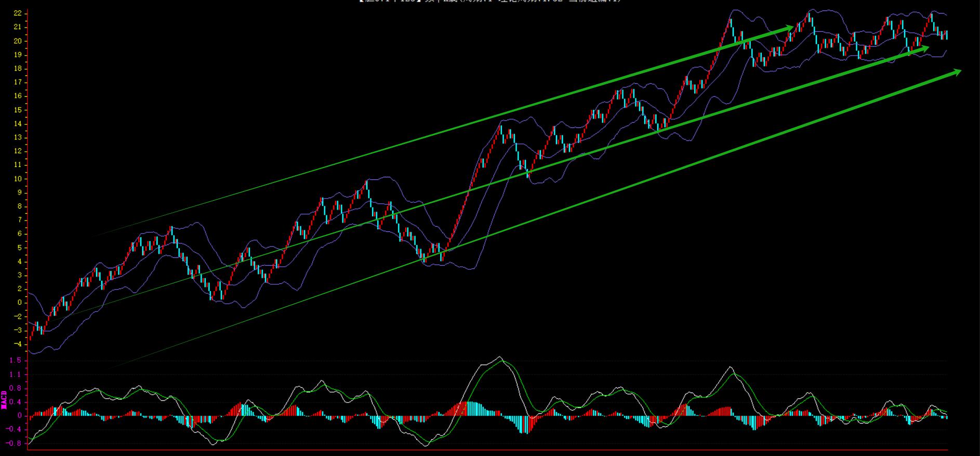Select the 18 label on the price axis
This screenshot has width=980, height=456.
coord(17,69)
